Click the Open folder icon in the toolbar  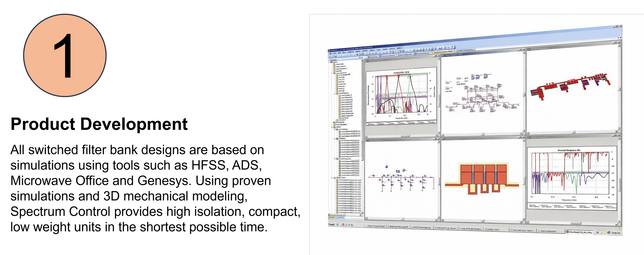(x=333, y=57)
